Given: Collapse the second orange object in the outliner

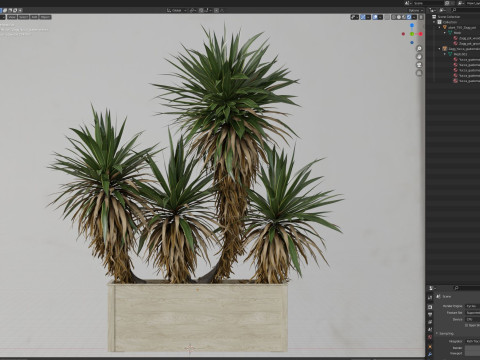Looking at the screenshot, I should pos(440,49).
